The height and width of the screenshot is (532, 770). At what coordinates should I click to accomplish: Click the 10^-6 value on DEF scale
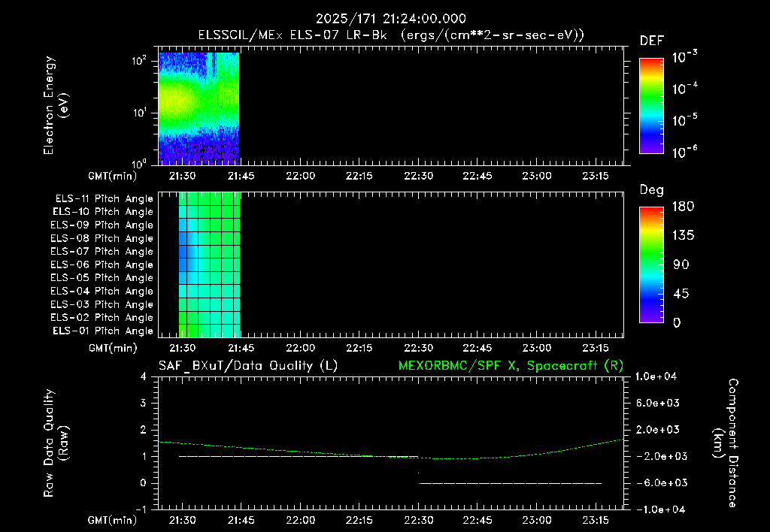pos(684,152)
